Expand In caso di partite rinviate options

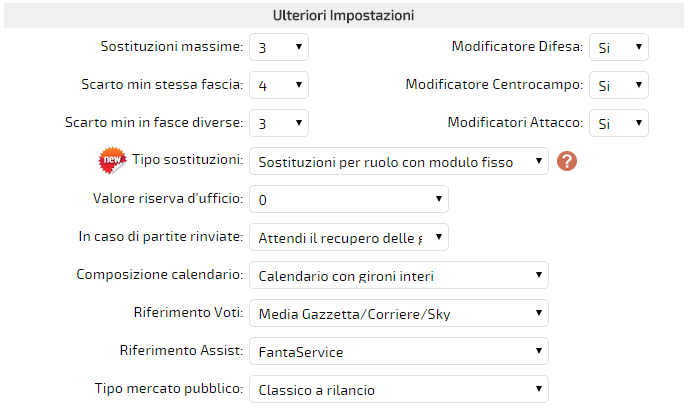[349, 237]
